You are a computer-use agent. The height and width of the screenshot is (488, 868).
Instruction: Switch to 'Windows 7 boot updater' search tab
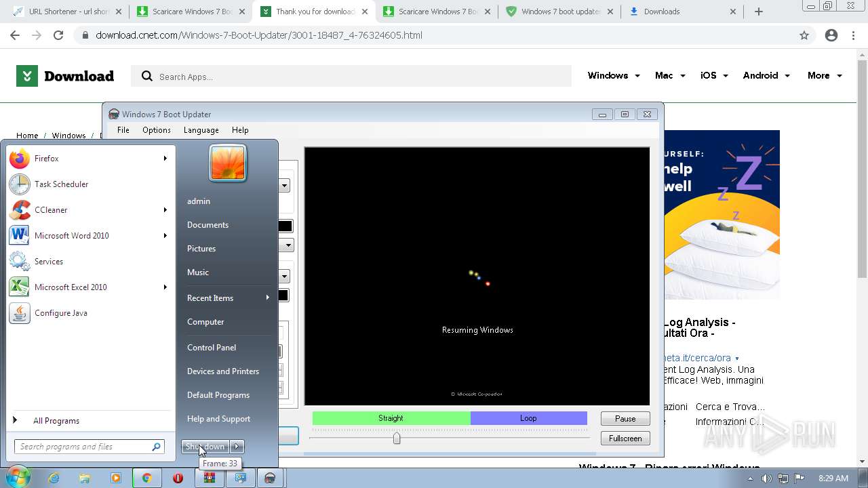coord(559,12)
